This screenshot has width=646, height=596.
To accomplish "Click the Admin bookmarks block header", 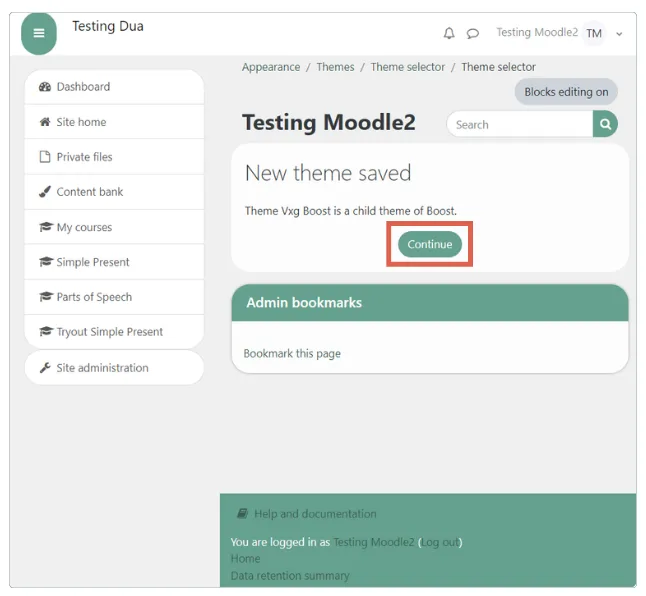I will click(430, 303).
